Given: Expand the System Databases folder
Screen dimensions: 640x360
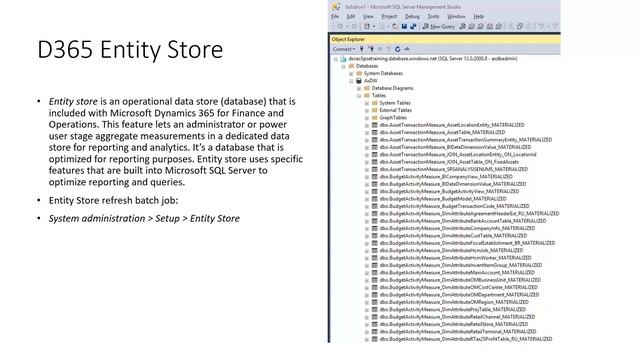Looking at the screenshot, I should [x=351, y=73].
